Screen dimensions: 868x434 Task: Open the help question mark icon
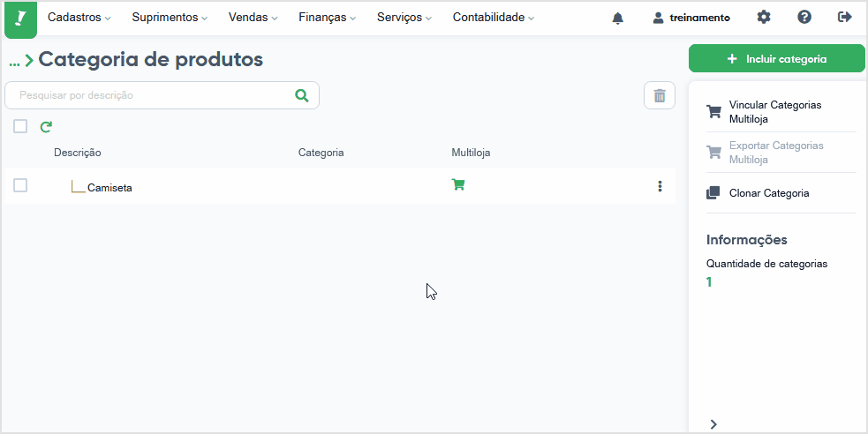[x=804, y=18]
